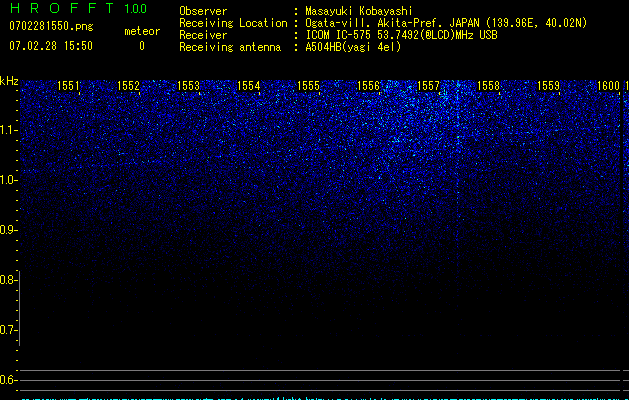The width and height of the screenshot is (629, 400).
Task: Click the 0.8 kHz axis label
Action: pyautogui.click(x=7, y=280)
